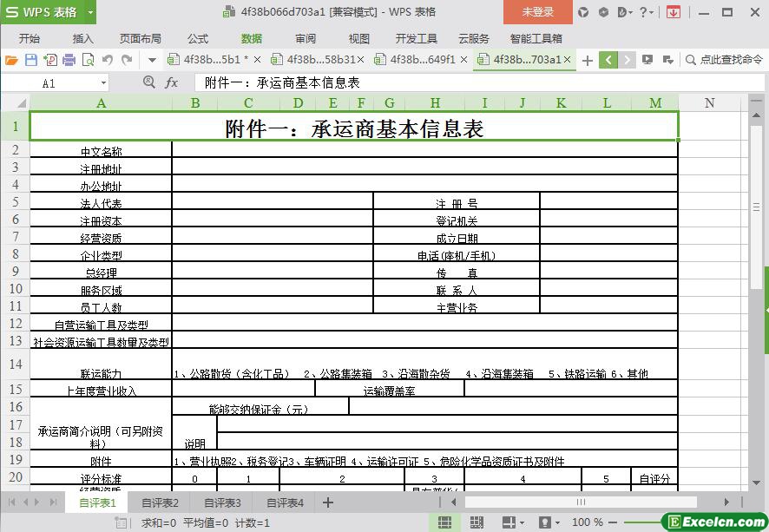Print the sheet with the printer icon

pyautogui.click(x=69, y=60)
